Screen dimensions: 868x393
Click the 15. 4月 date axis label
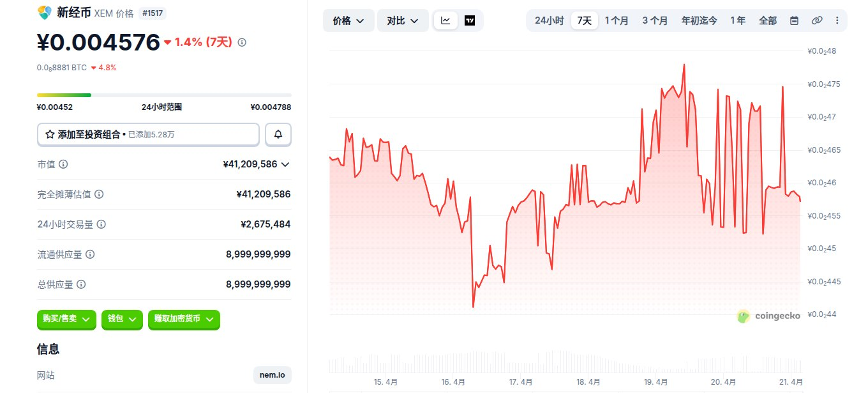385,382
